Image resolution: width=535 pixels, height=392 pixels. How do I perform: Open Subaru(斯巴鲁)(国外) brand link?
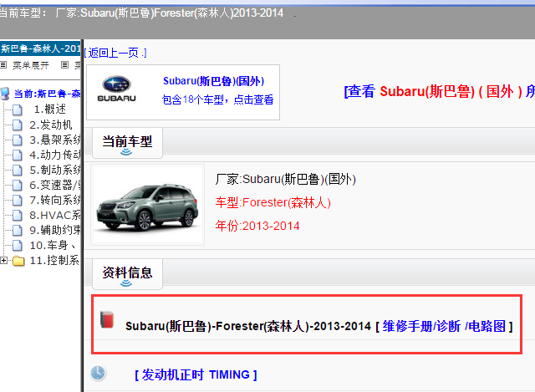click(x=214, y=81)
